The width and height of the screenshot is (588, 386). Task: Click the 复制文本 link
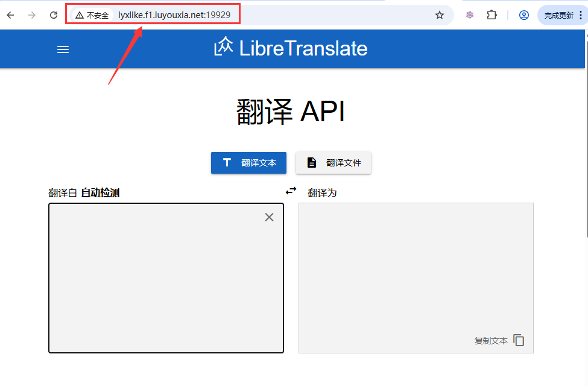[x=492, y=340]
